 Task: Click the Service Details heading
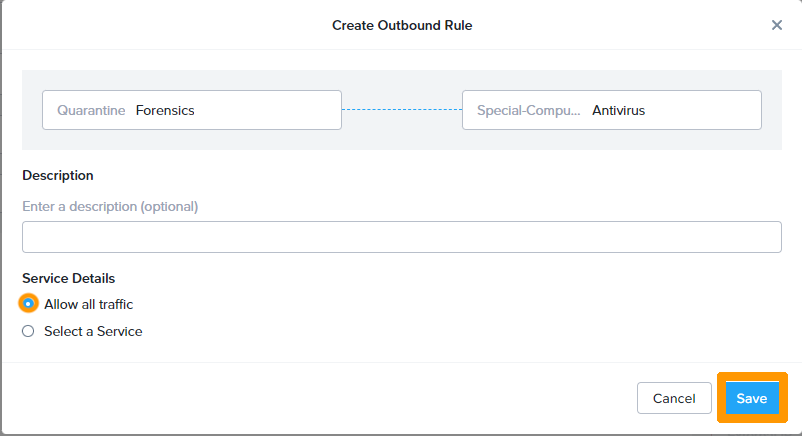tap(69, 278)
